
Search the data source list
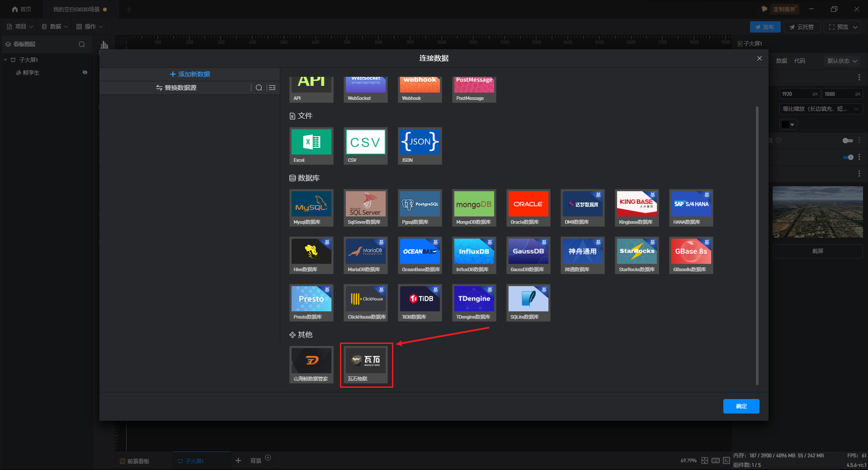click(x=259, y=88)
